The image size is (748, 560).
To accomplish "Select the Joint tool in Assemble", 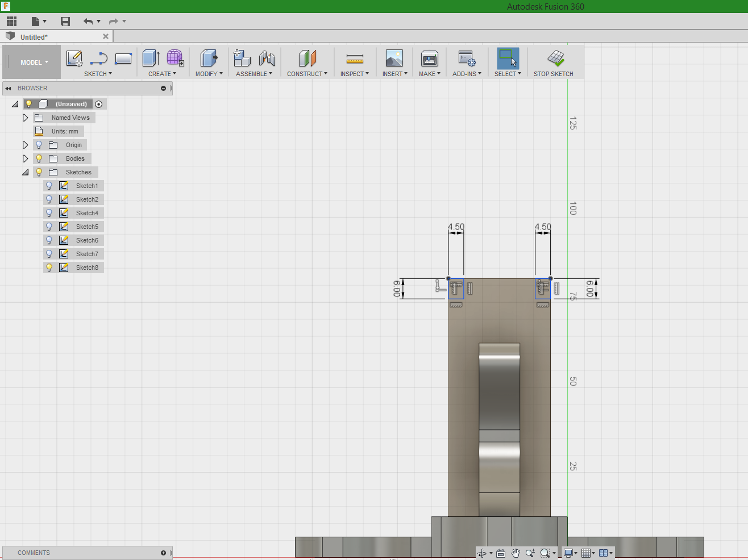I will click(267, 58).
